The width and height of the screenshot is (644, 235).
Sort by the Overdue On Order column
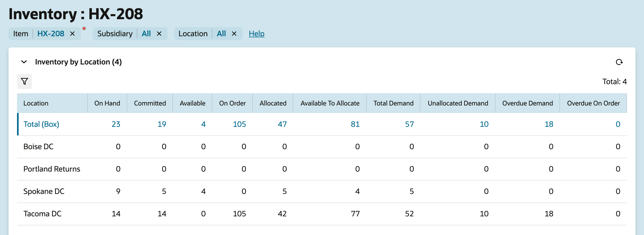(593, 103)
